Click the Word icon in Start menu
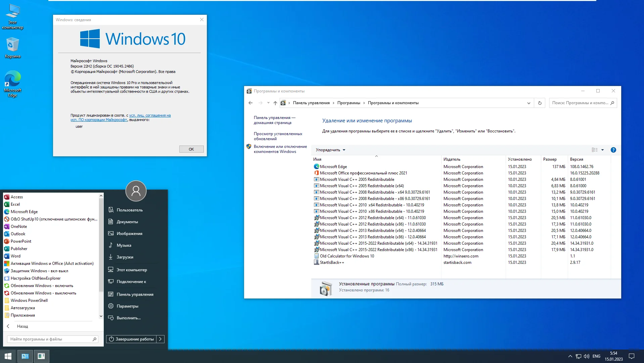Screen dimensions: 644x363 pyautogui.click(x=7, y=256)
